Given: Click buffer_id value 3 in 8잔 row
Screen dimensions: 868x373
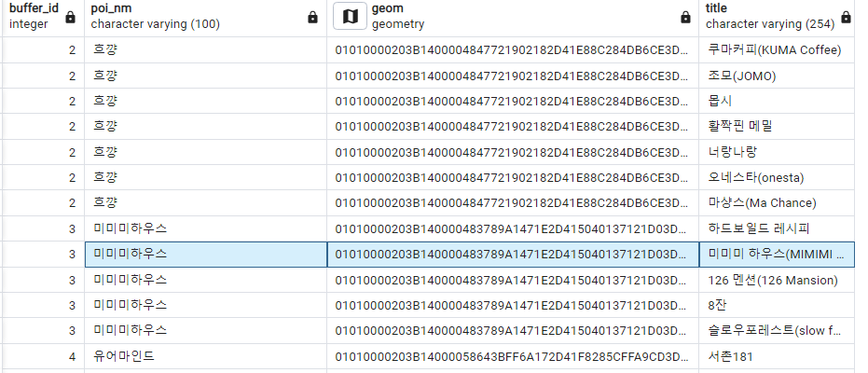Looking at the screenshot, I should click(72, 305).
